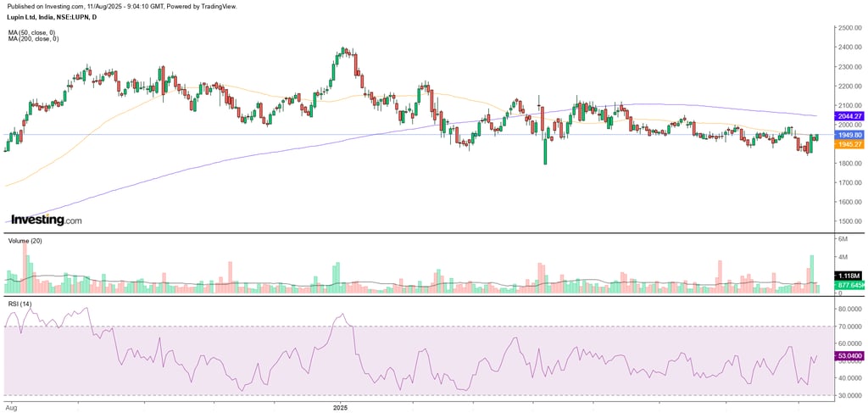Click the Aug label on the time axis
Viewport: 868px width, 413px height.
[12, 406]
